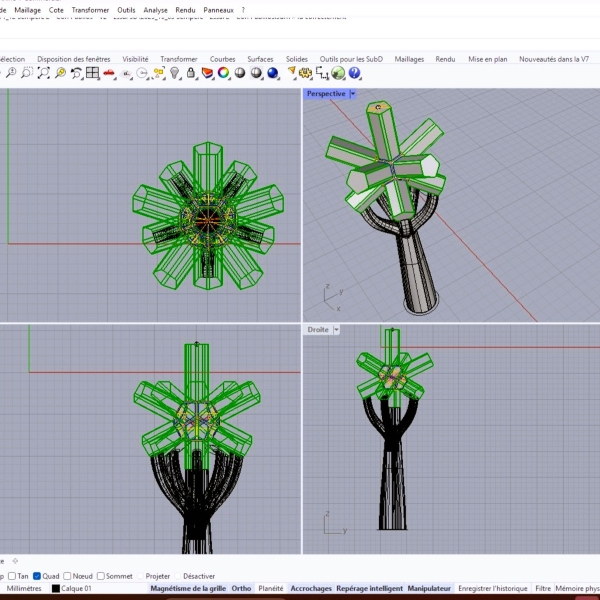The height and width of the screenshot is (600, 600).
Task: Enable the Nœud object snap checkbox
Action: pyautogui.click(x=66, y=576)
